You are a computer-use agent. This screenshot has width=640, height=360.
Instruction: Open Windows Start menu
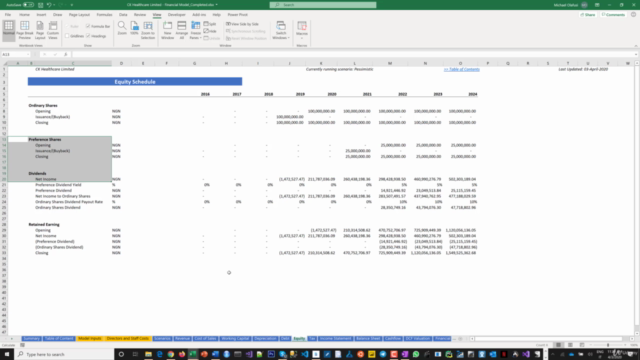(x=7, y=354)
